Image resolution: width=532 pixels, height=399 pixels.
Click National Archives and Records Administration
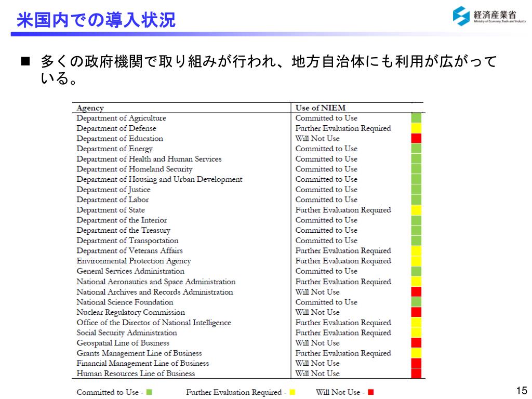point(155,292)
